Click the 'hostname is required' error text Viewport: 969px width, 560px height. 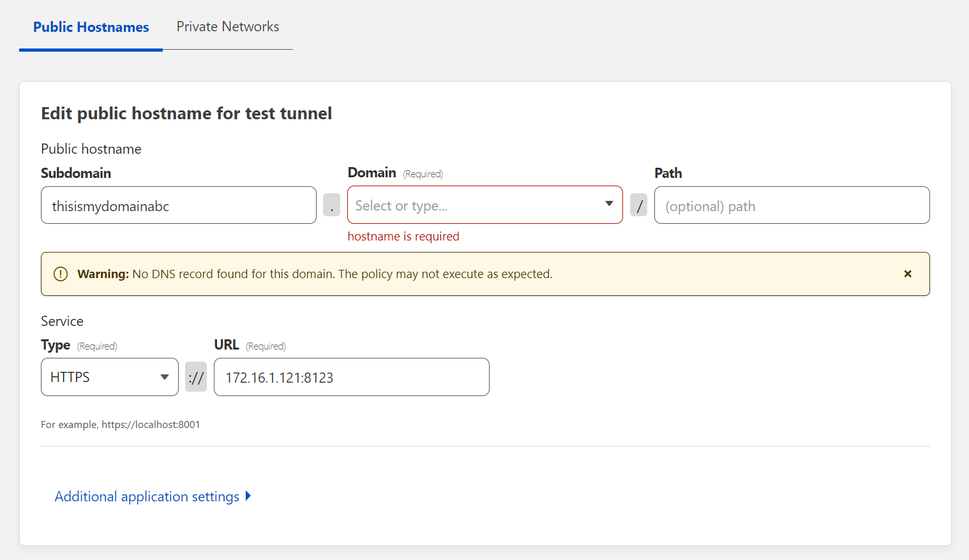point(403,237)
